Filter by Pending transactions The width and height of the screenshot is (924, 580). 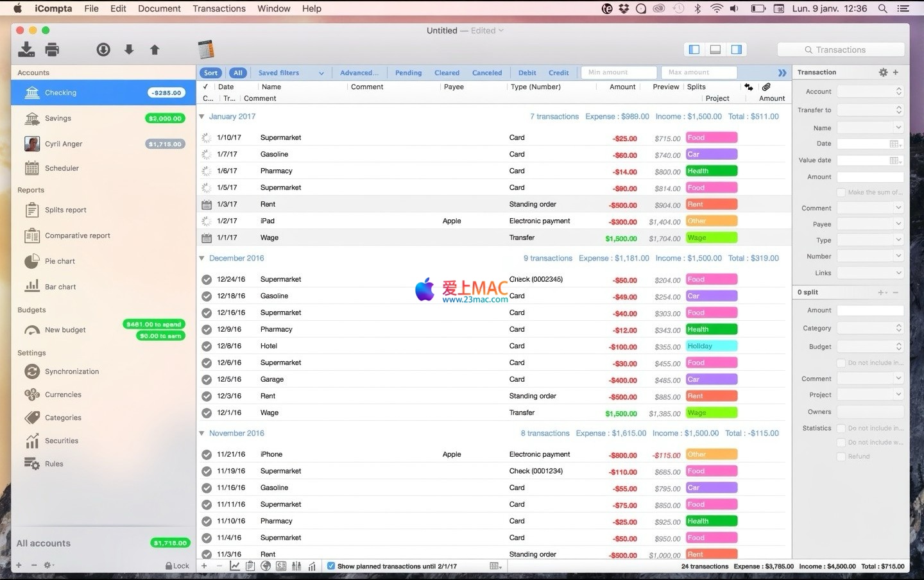pyautogui.click(x=408, y=72)
